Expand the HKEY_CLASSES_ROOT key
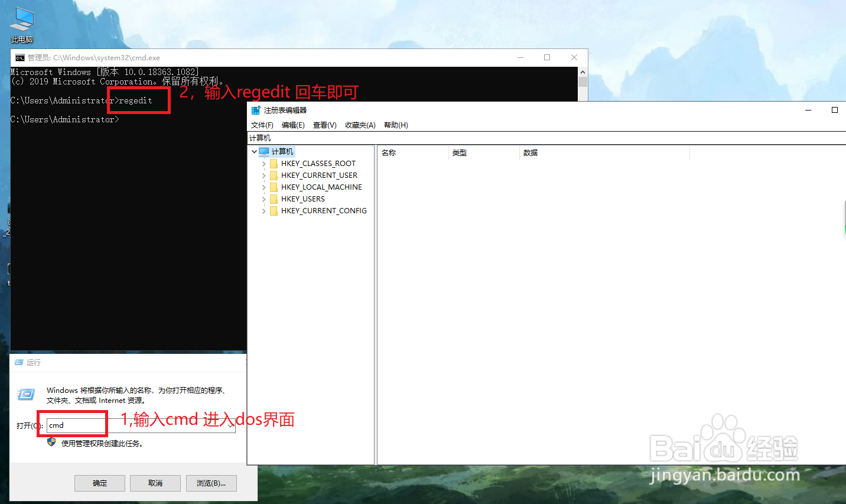Viewport: 846px width, 504px height. point(263,164)
